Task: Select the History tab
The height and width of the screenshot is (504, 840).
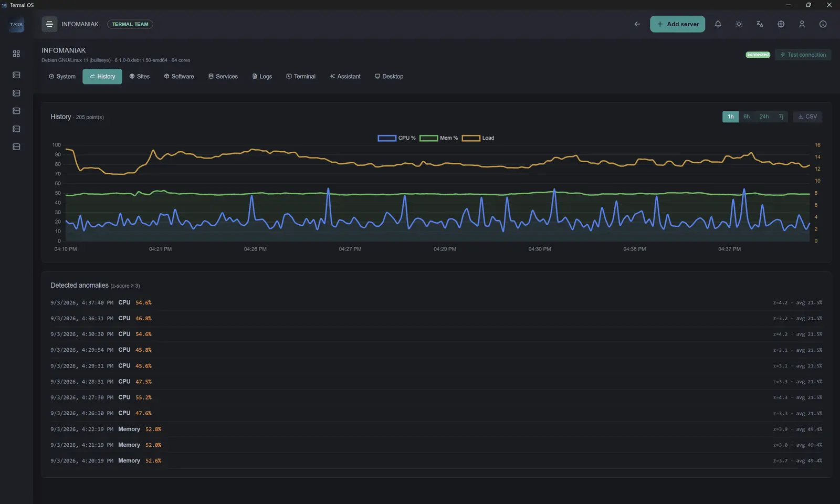Action: 102,77
